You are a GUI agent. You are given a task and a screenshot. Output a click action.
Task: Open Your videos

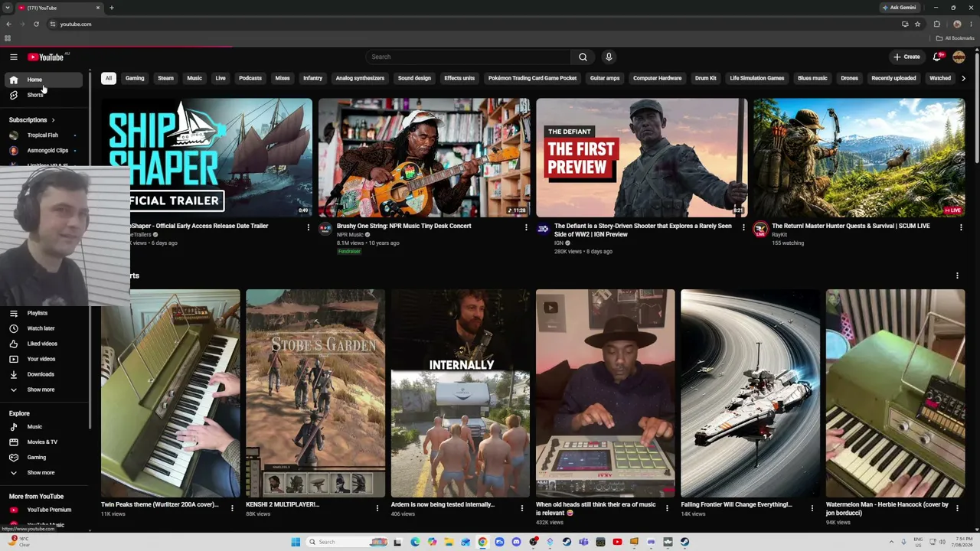pos(42,359)
